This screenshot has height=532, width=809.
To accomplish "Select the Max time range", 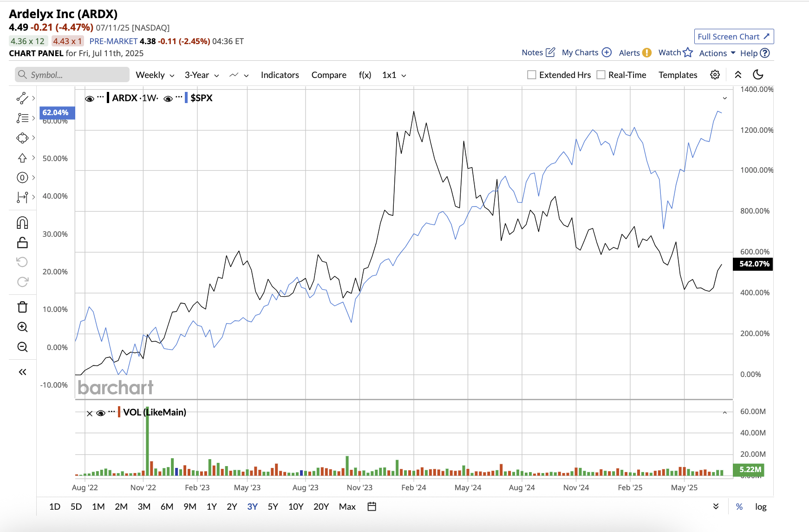I will pyautogui.click(x=347, y=506).
